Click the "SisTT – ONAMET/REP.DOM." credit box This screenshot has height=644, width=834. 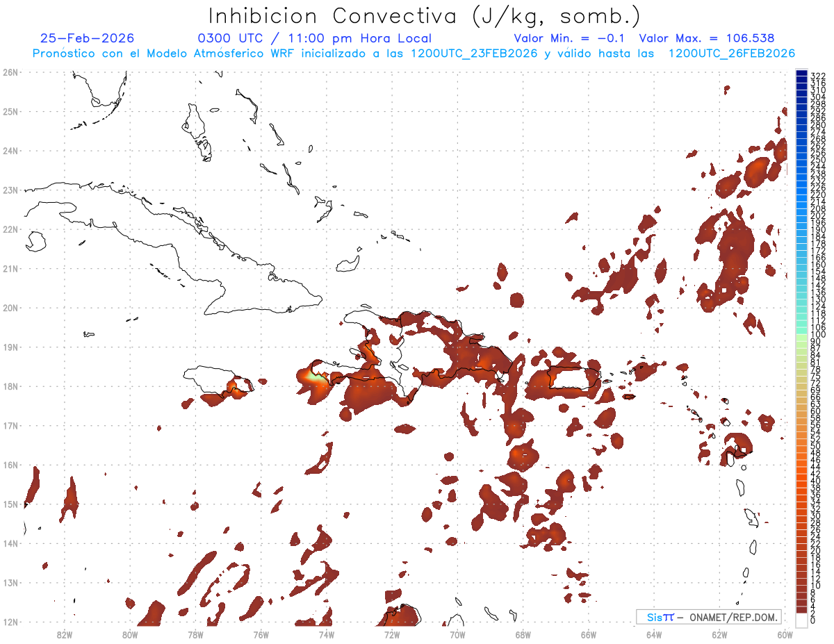(708, 617)
